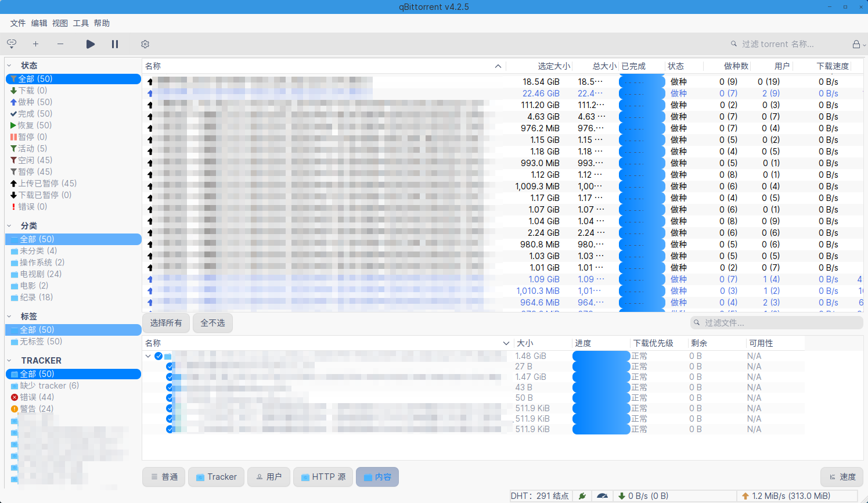The image size is (868, 503).
Task: Toggle checkbox of the 1.48 GiB root folder
Action: coord(159,356)
